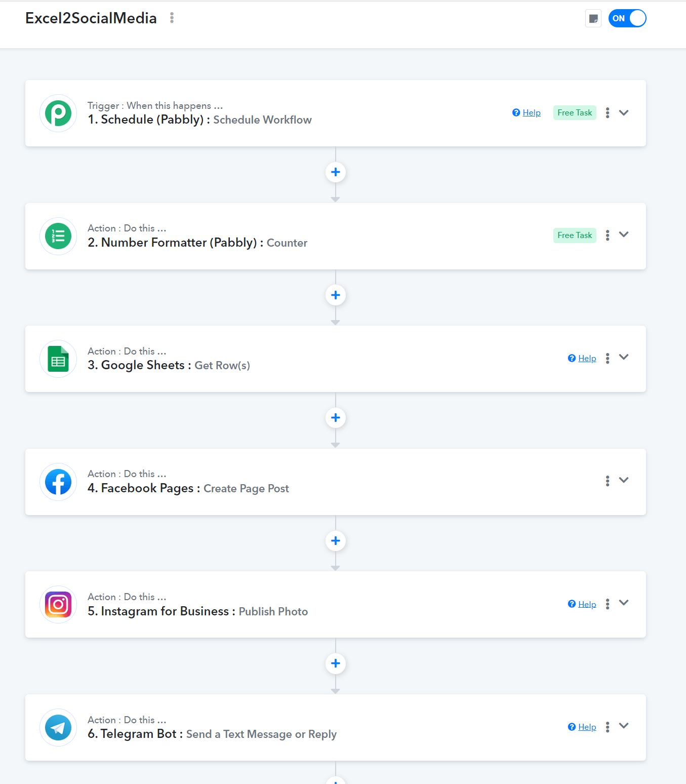686x784 pixels.
Task: Click the Free Task badge on Schedule step
Action: tap(575, 112)
